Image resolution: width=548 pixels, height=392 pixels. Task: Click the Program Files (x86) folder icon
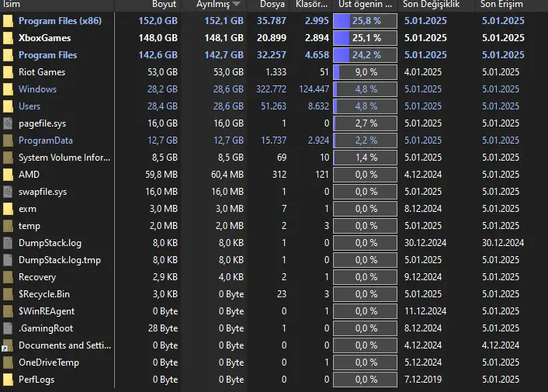(x=8, y=21)
